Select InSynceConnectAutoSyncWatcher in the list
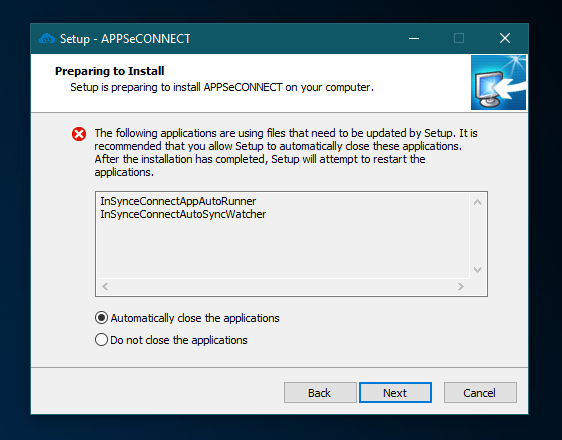This screenshot has width=562, height=440. point(183,214)
